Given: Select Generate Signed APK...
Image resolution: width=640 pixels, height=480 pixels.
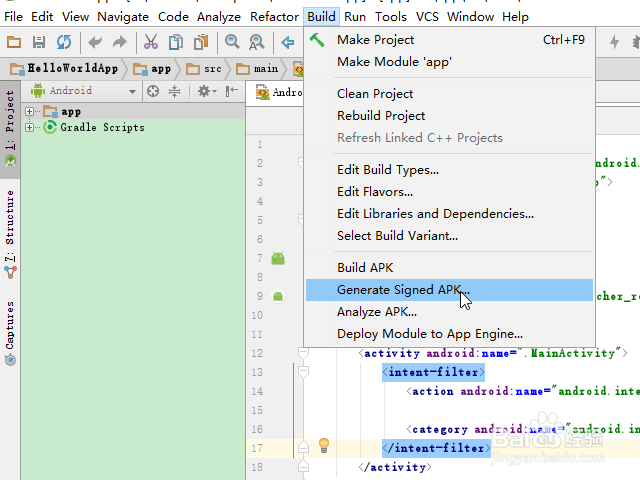Looking at the screenshot, I should click(449, 290).
